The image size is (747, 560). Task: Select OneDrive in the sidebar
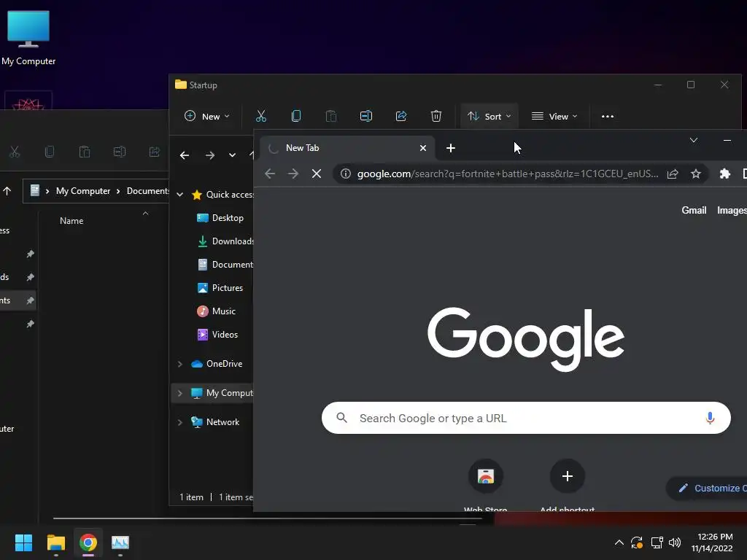217,364
